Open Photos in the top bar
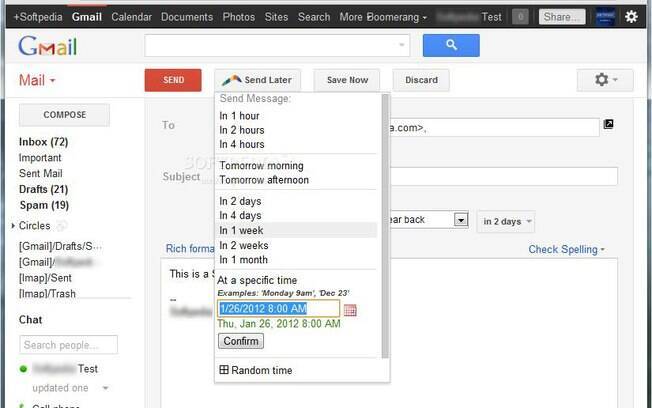This screenshot has width=652, height=408. 239,17
